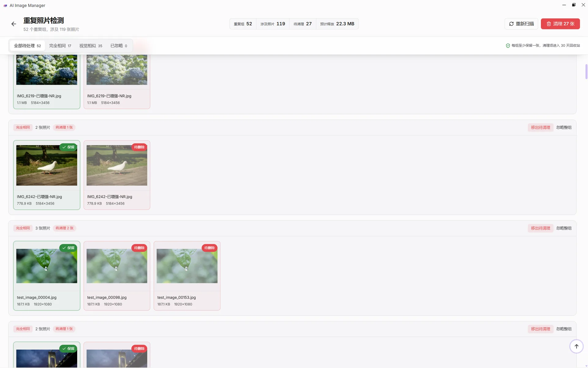This screenshot has height=368, width=588.
Task: Click the 预计释放 22.3 MB statistic
Action: tap(337, 24)
